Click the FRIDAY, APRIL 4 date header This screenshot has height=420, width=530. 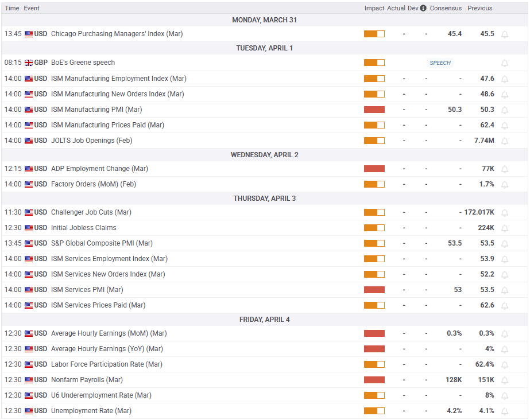click(x=264, y=320)
